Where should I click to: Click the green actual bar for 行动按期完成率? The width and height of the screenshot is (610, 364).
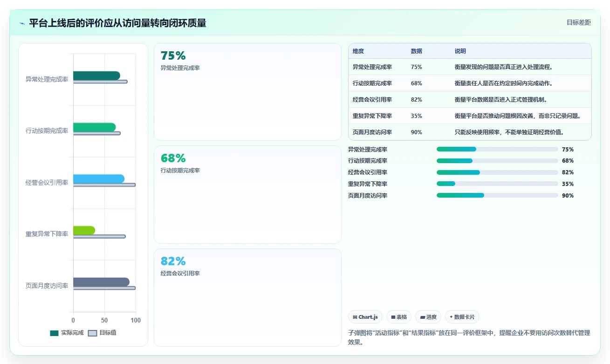[94, 127]
